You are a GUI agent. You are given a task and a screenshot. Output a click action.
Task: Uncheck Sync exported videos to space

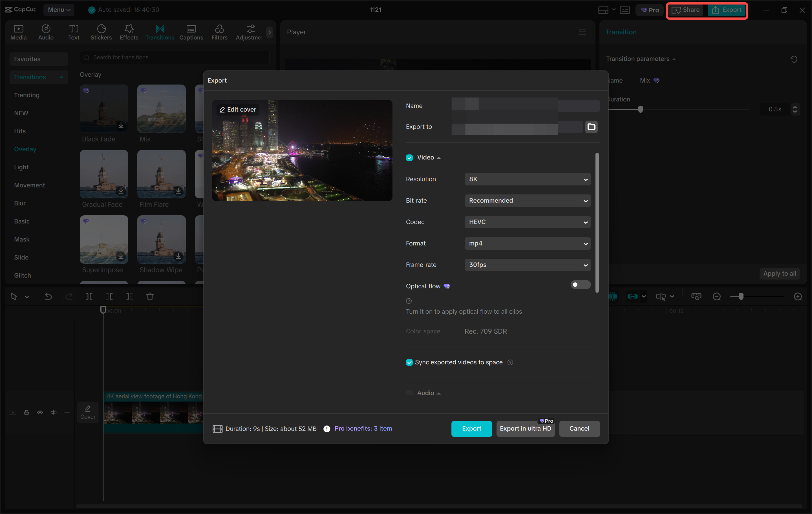point(409,362)
